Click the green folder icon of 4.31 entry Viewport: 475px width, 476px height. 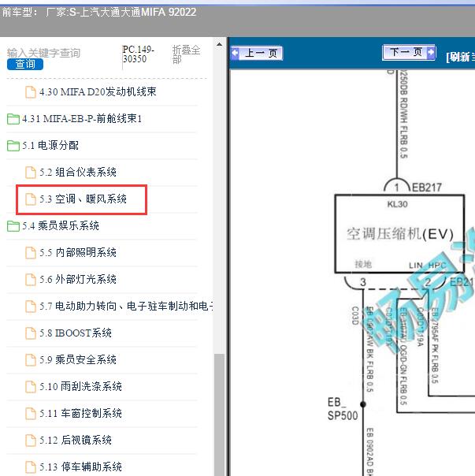(13, 119)
